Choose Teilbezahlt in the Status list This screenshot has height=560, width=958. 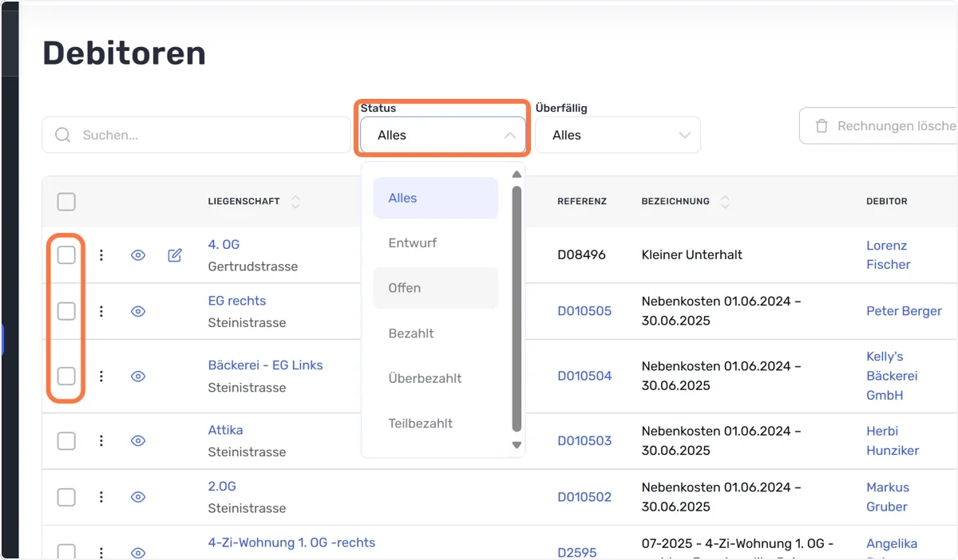436,424
